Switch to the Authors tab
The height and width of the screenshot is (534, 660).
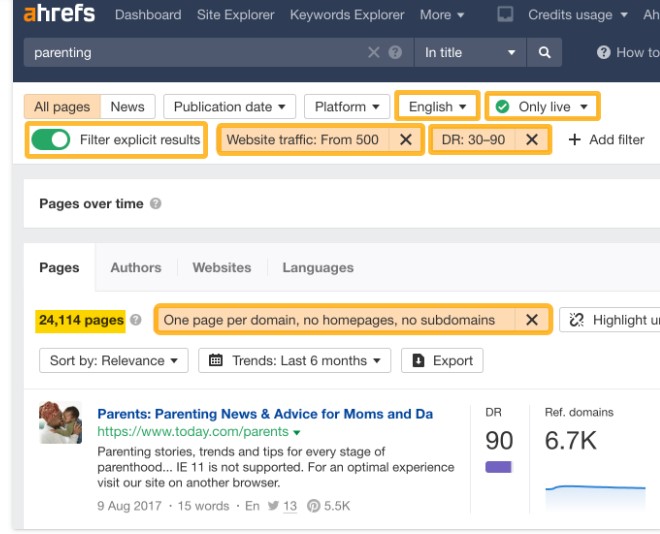135,268
